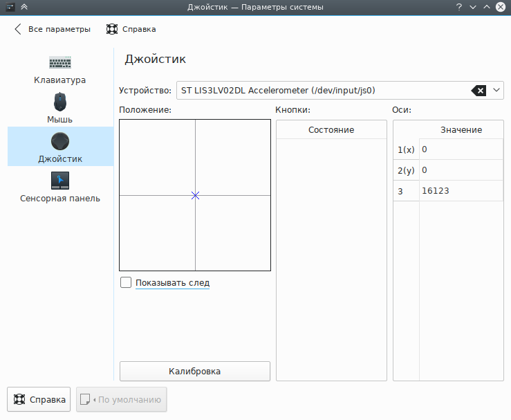Open the Mouse (Мышь) settings icon
The height and width of the screenshot is (420, 511).
[x=60, y=102]
